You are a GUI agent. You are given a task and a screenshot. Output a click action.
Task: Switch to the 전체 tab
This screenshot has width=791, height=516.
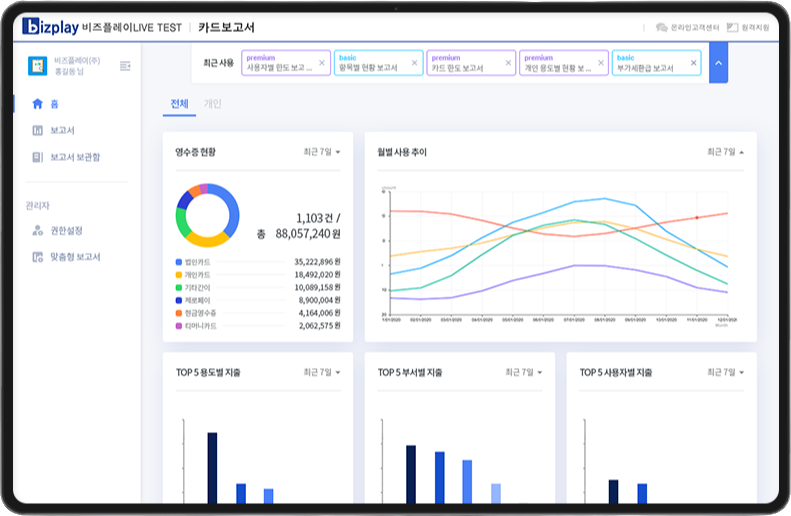click(179, 104)
